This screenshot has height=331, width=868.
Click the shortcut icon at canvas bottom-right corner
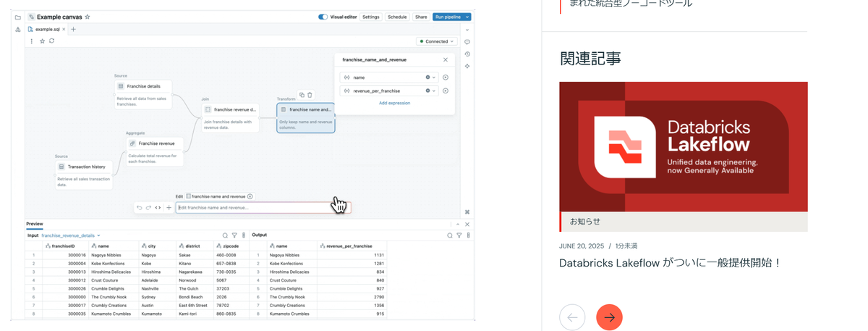(467, 212)
